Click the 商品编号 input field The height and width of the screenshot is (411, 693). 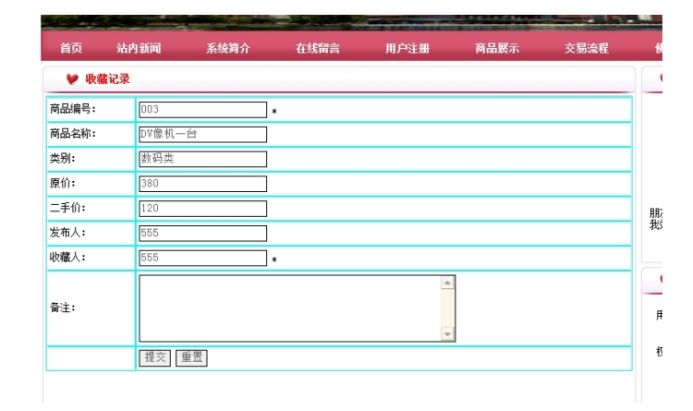(x=203, y=110)
